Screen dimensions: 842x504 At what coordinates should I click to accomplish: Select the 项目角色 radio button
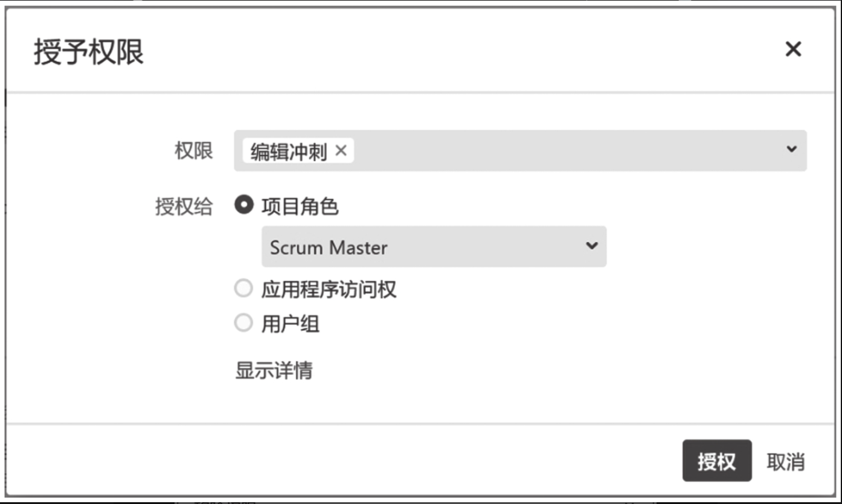click(x=243, y=205)
